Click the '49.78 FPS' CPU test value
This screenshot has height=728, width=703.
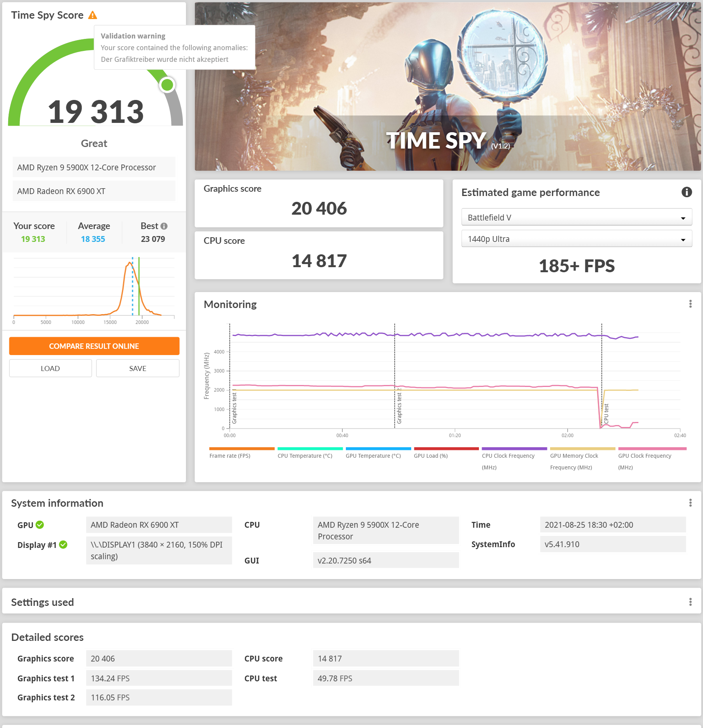point(386,678)
